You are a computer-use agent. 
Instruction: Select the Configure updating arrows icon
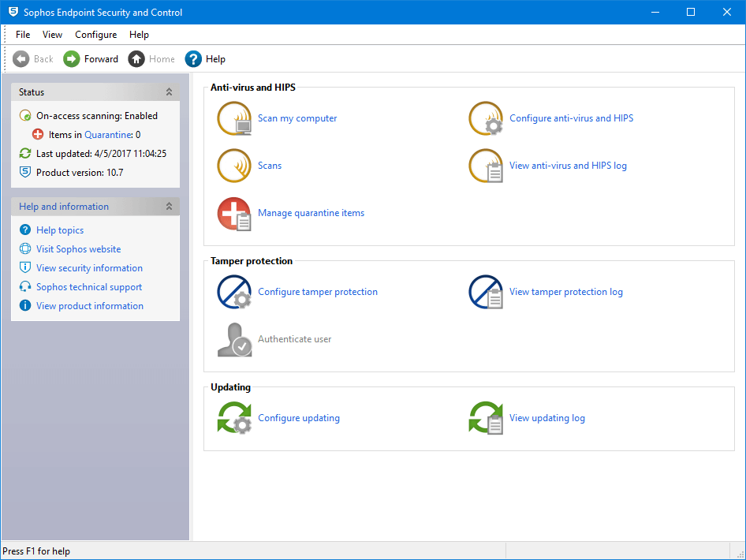(234, 418)
